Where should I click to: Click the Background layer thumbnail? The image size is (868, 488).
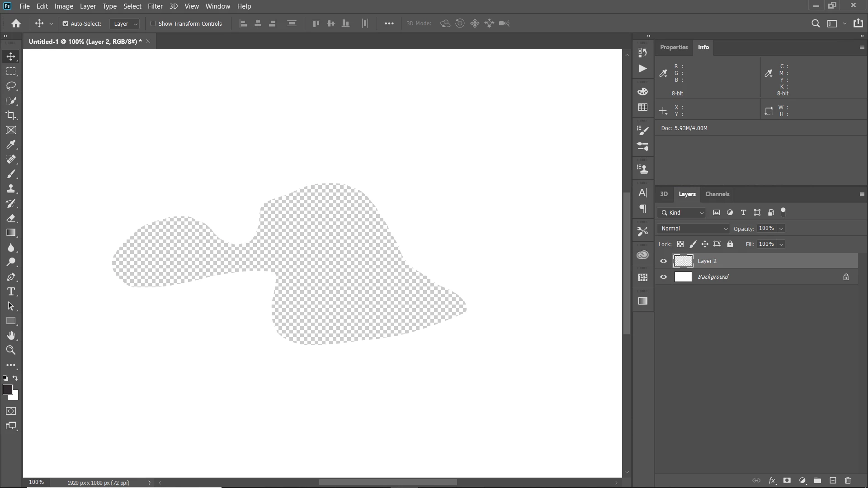pyautogui.click(x=683, y=277)
